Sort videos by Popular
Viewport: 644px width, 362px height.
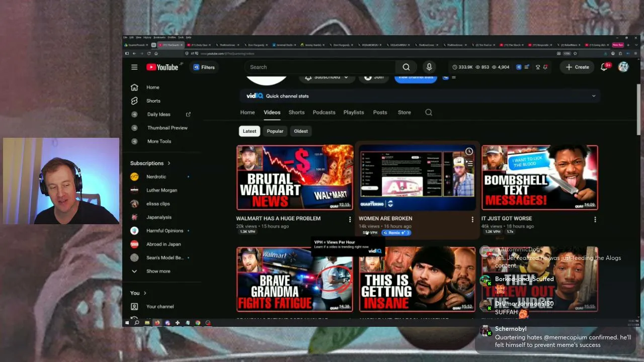pos(275,131)
